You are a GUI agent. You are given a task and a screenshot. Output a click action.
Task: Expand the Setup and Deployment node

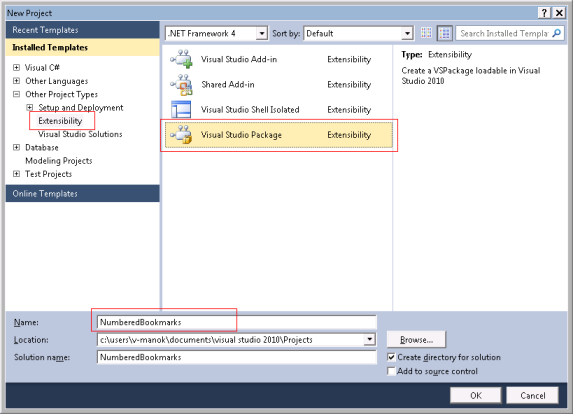click(x=30, y=107)
